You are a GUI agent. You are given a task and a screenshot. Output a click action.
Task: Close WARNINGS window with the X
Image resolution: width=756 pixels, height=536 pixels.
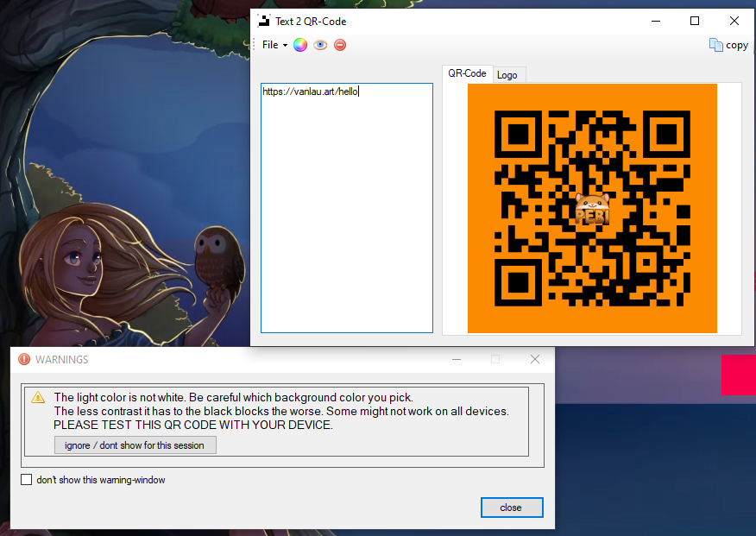(535, 359)
